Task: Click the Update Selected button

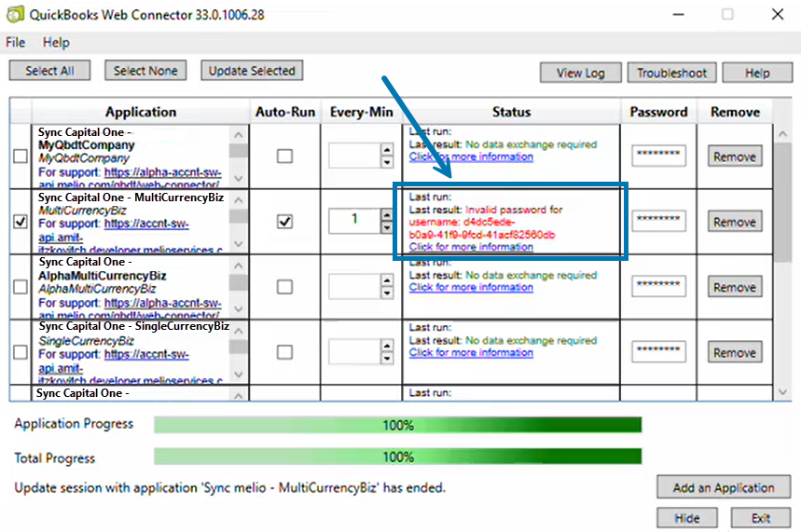Action: click(x=251, y=71)
